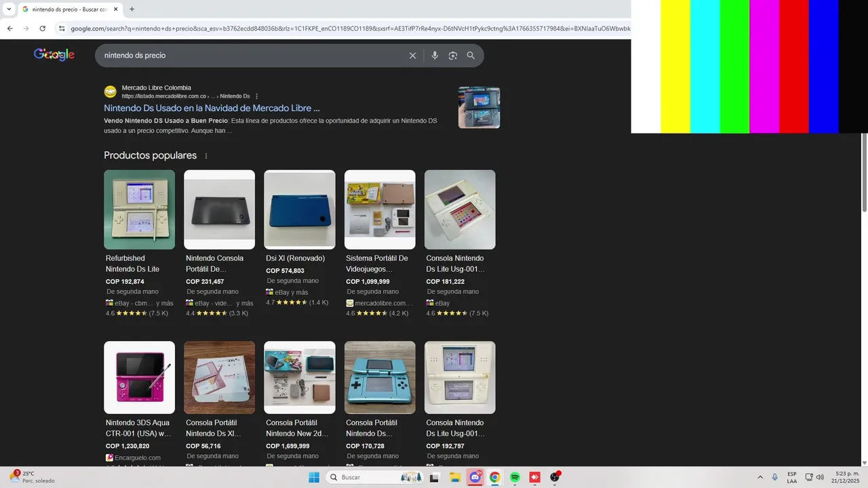The width and height of the screenshot is (868, 488).
Task: Open the red app icon next to Spotify
Action: pos(534,477)
